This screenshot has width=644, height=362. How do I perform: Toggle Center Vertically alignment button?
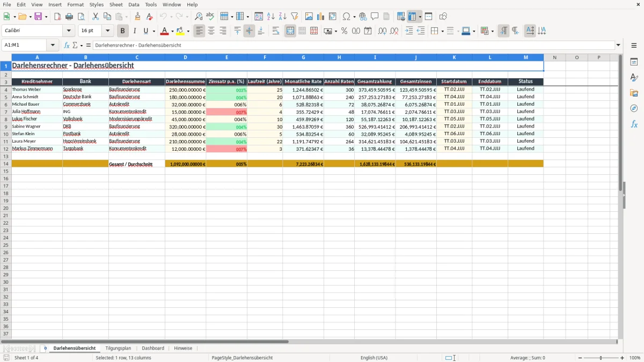(249, 31)
